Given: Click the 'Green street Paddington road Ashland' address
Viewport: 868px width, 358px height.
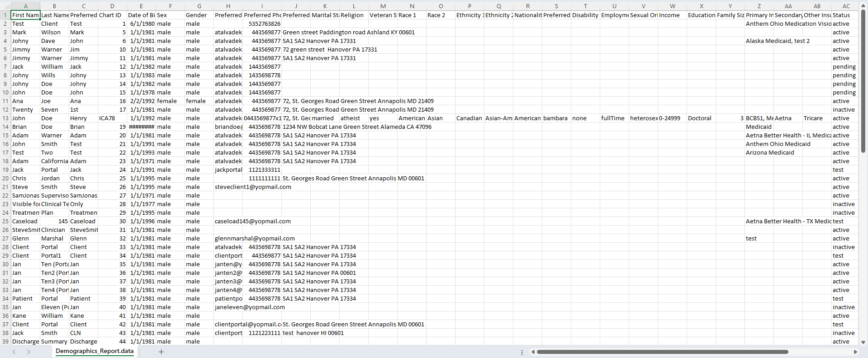Looking at the screenshot, I should pyautogui.click(x=348, y=32).
